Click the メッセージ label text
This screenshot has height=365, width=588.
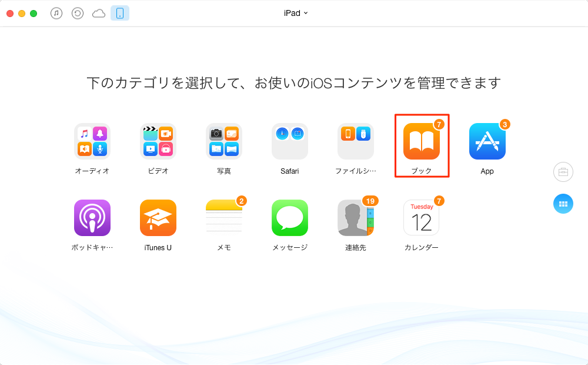pos(290,247)
